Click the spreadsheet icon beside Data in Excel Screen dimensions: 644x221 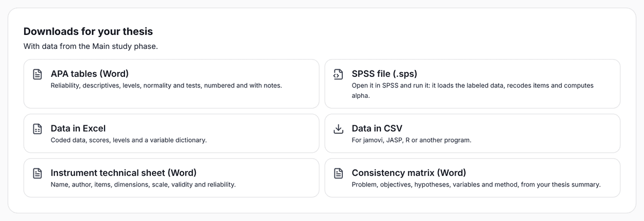pos(38,129)
